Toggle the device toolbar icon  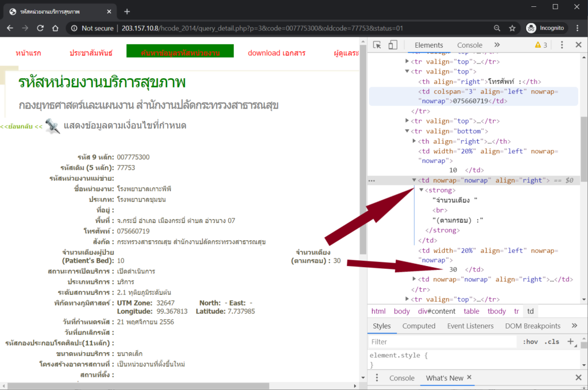pyautogui.click(x=393, y=45)
